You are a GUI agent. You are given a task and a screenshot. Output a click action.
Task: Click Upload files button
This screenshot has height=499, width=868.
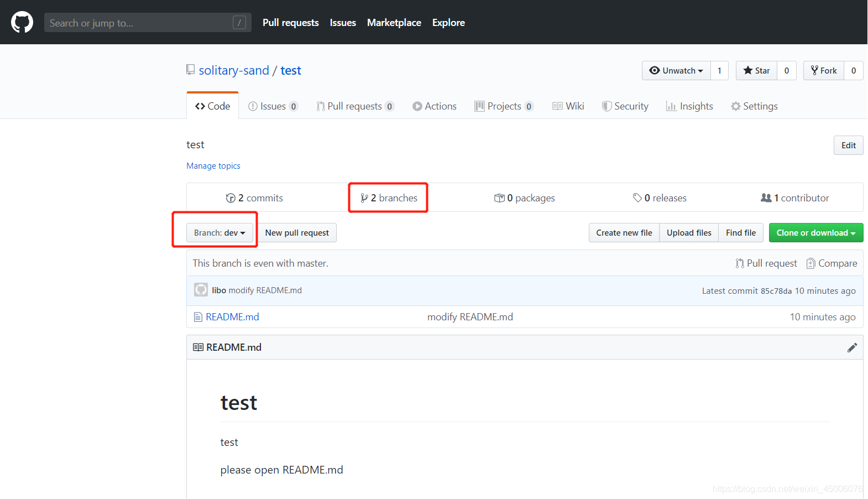[689, 233]
